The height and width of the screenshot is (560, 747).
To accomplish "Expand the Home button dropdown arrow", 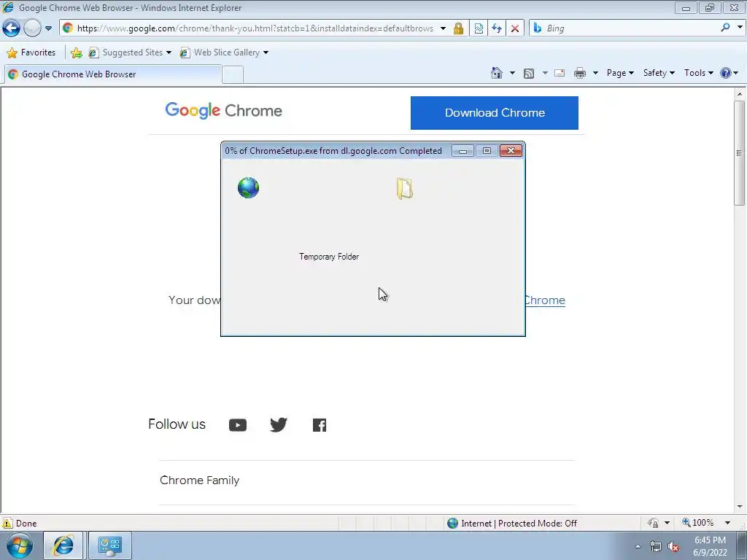I will pyautogui.click(x=512, y=73).
